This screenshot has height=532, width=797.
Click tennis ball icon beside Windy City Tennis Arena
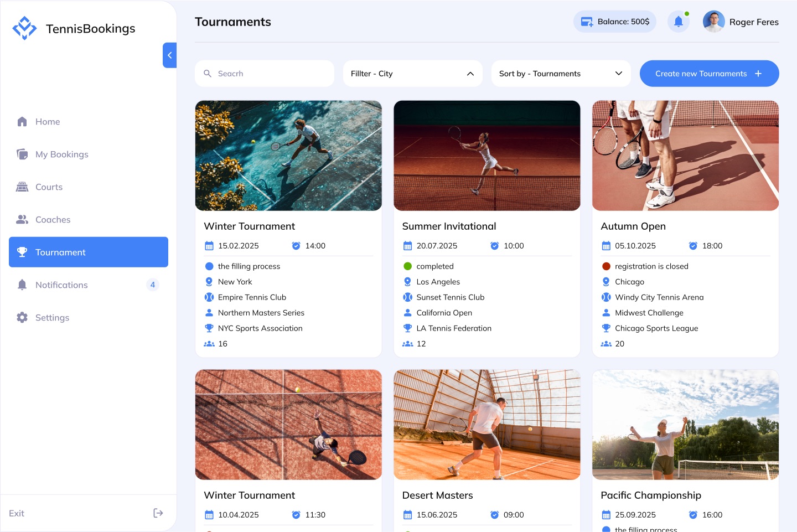(x=606, y=297)
